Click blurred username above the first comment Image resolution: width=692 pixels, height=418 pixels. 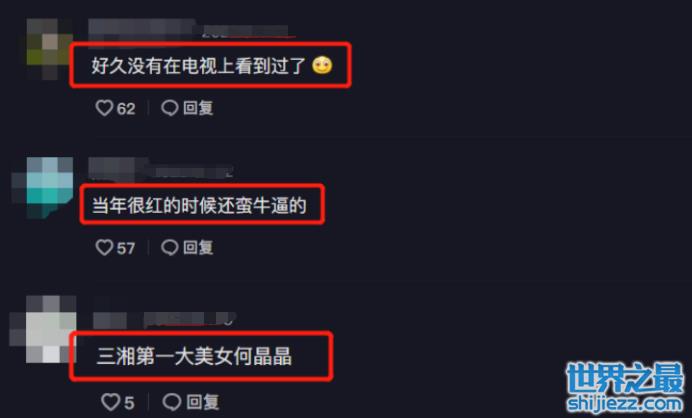click(x=188, y=30)
